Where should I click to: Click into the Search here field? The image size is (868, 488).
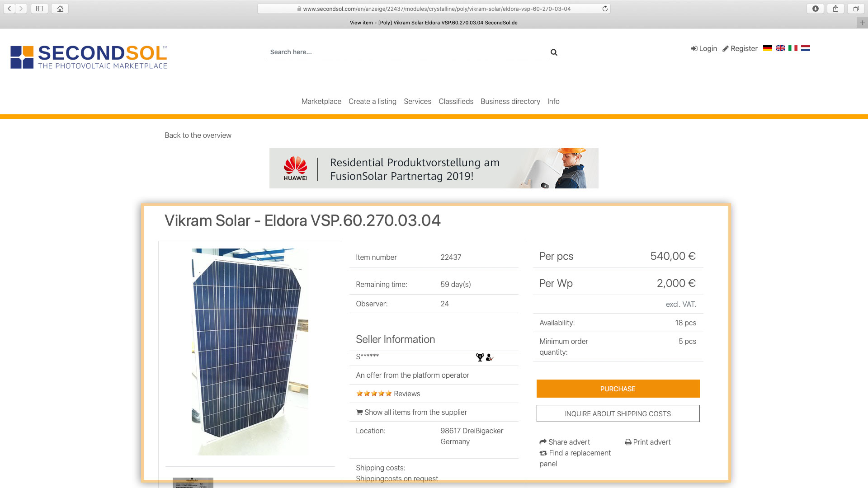pyautogui.click(x=406, y=52)
